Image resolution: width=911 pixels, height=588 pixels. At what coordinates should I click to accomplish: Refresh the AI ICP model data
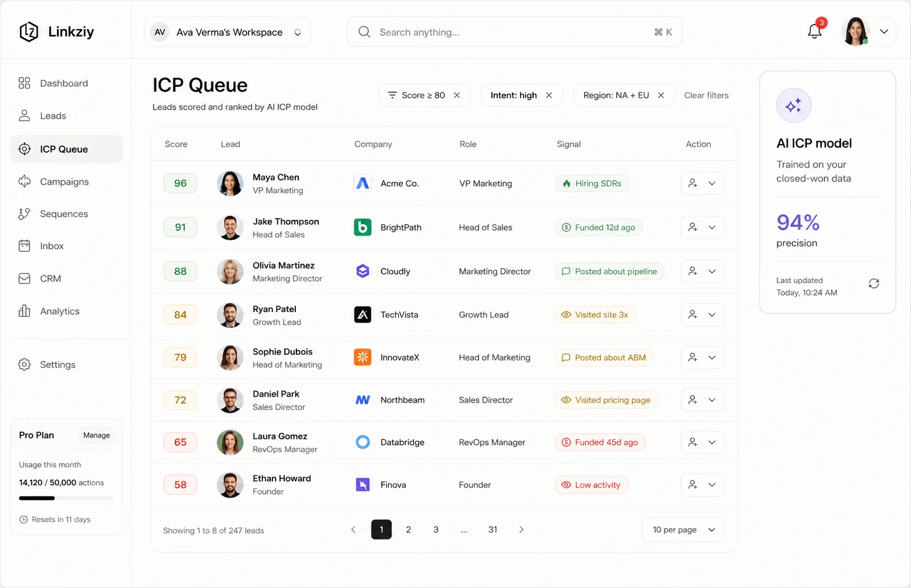pos(874,283)
